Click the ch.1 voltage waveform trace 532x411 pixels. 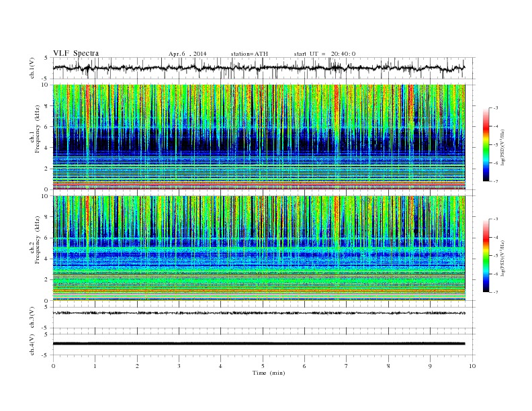click(x=259, y=68)
